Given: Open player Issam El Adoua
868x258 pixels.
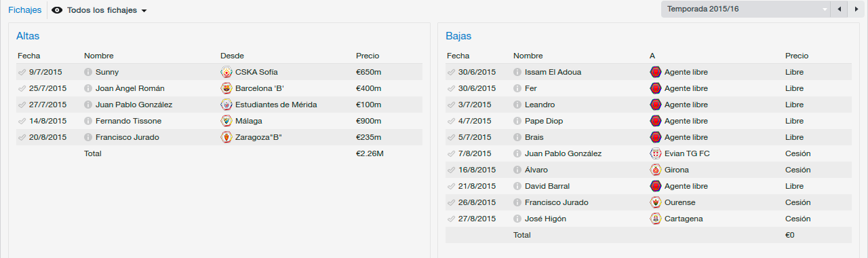Looking at the screenshot, I should (x=553, y=72).
